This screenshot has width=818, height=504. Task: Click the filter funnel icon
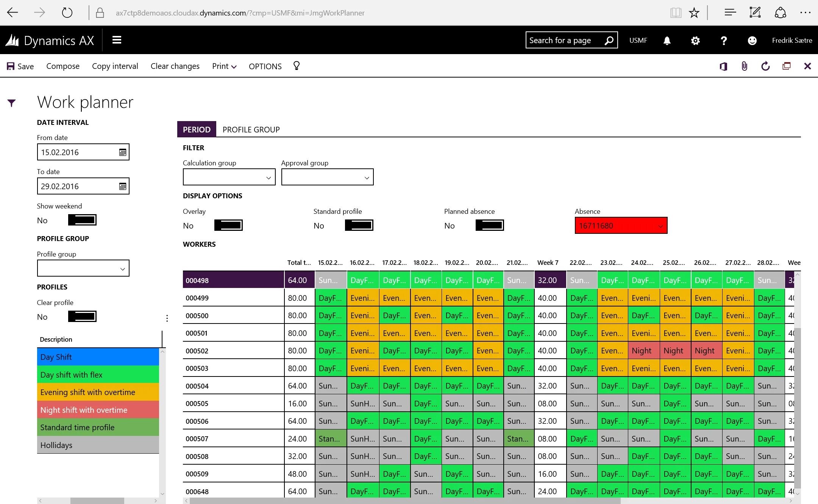12,103
